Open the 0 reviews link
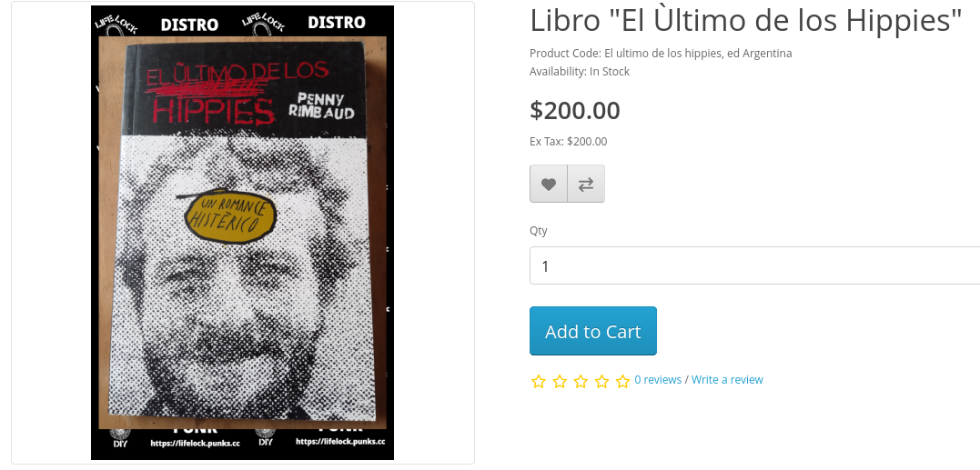This screenshot has height=470, width=980. click(x=658, y=379)
